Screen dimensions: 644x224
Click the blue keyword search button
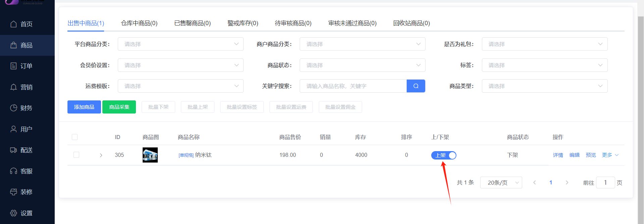pyautogui.click(x=416, y=86)
